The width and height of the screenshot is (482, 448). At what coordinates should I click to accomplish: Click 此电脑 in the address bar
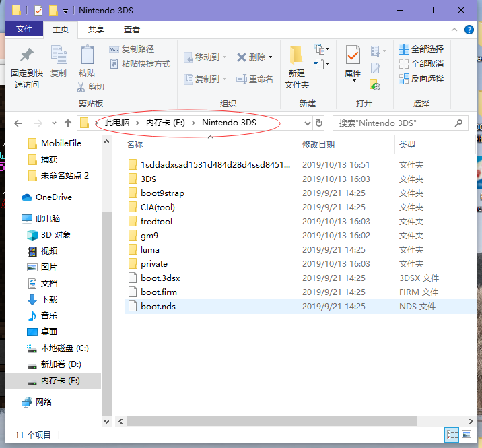pyautogui.click(x=117, y=123)
